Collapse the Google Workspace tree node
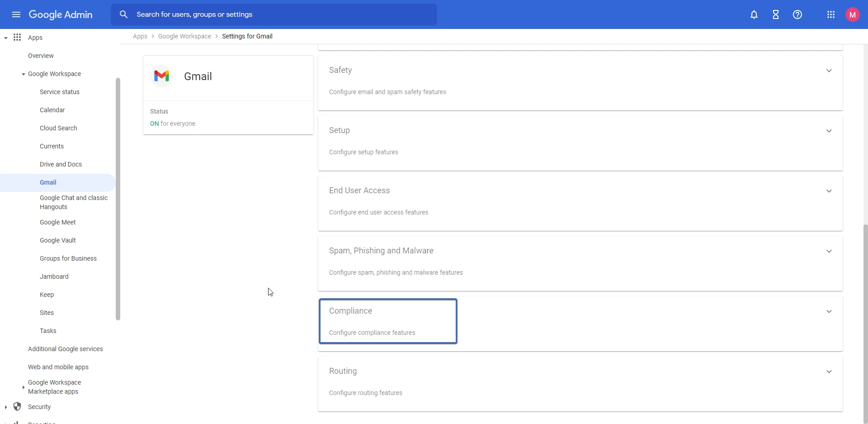 click(x=24, y=74)
